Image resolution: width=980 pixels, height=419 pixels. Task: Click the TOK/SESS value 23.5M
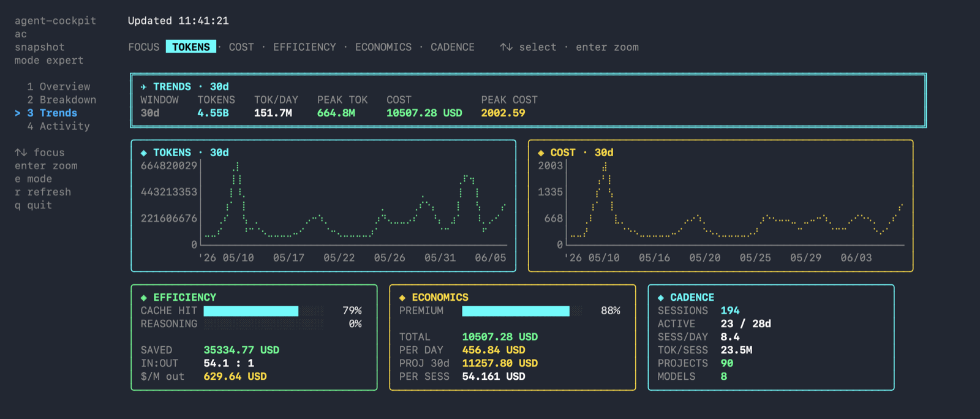pos(736,350)
